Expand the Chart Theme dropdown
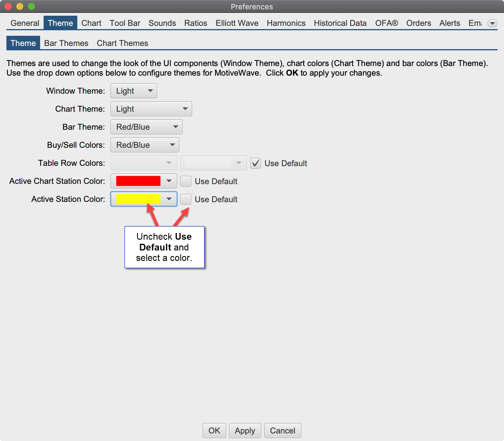Viewport: 504px width, 441px height. pyautogui.click(x=151, y=109)
